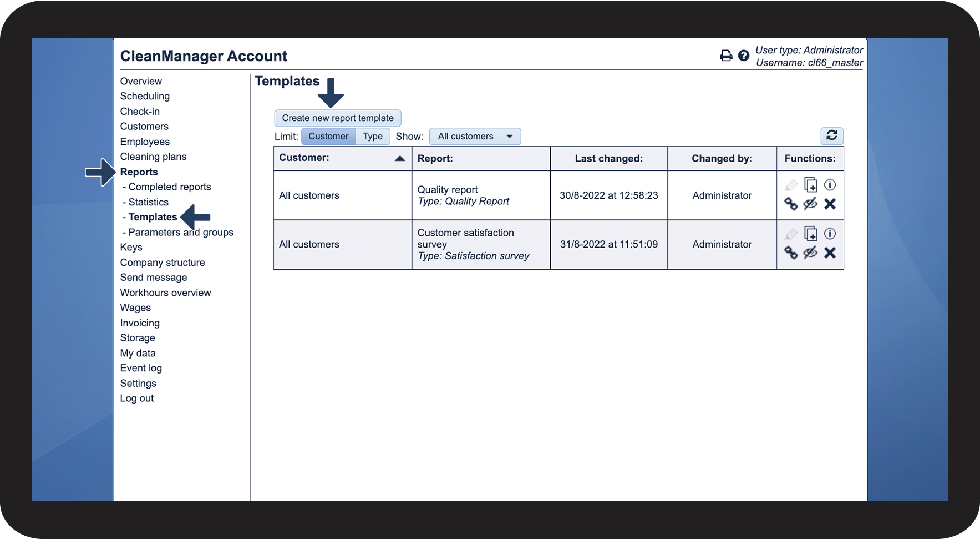Click the link icon for Quality report
This screenshot has width=980, height=539.
[x=791, y=204]
